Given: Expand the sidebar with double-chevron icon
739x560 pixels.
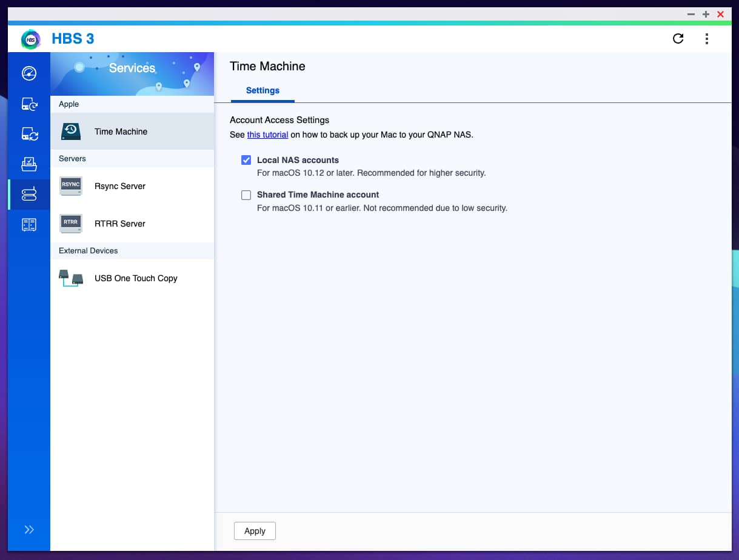Looking at the screenshot, I should tap(29, 530).
